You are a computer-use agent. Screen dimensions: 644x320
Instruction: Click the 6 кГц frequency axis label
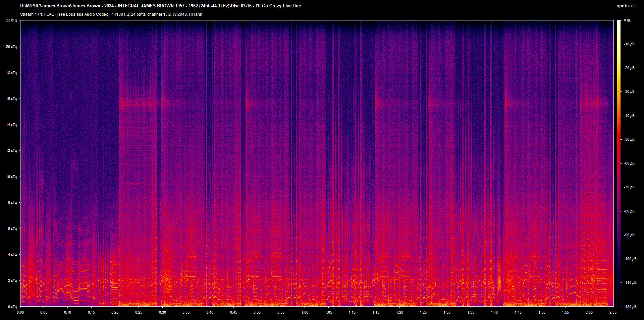point(12,229)
